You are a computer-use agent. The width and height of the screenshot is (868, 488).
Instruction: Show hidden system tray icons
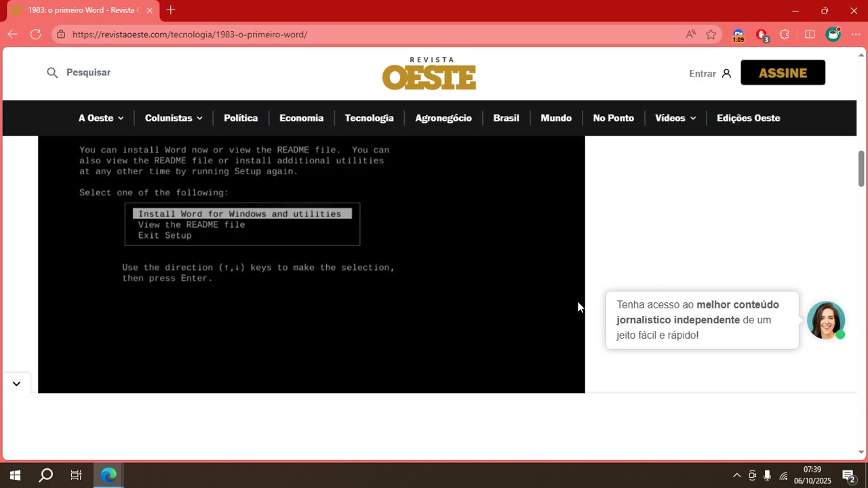tap(737, 475)
